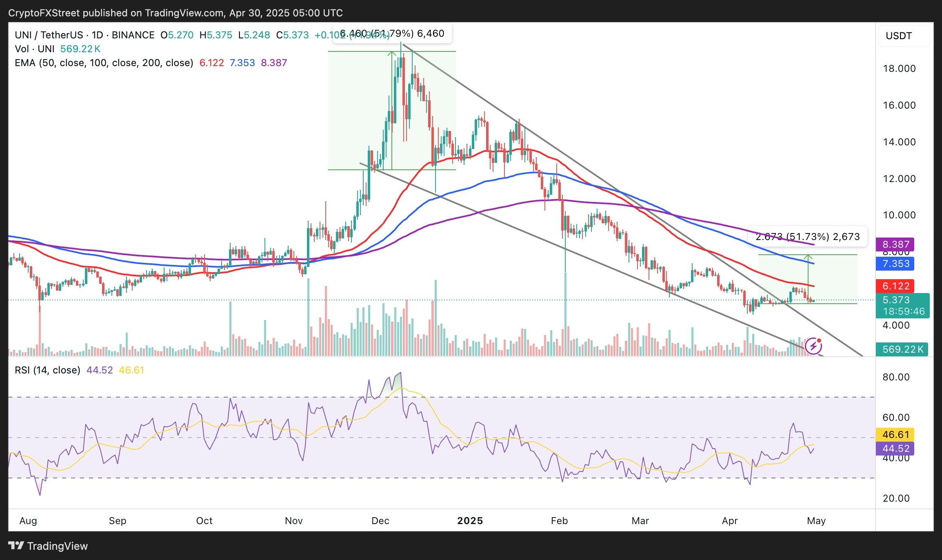Image resolution: width=942 pixels, height=560 pixels.
Task: Click the 569.22 K volume axis label
Action: point(902,349)
